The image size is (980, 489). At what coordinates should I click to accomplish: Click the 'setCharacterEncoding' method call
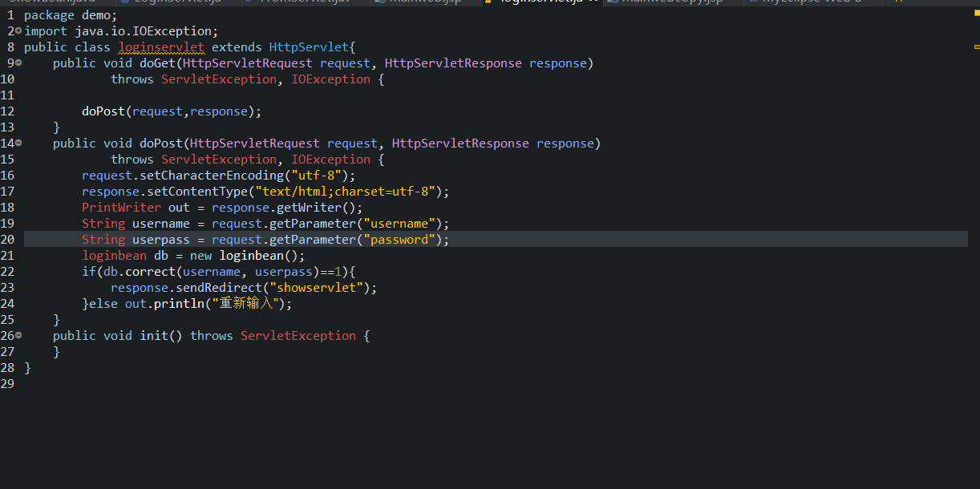(x=212, y=176)
